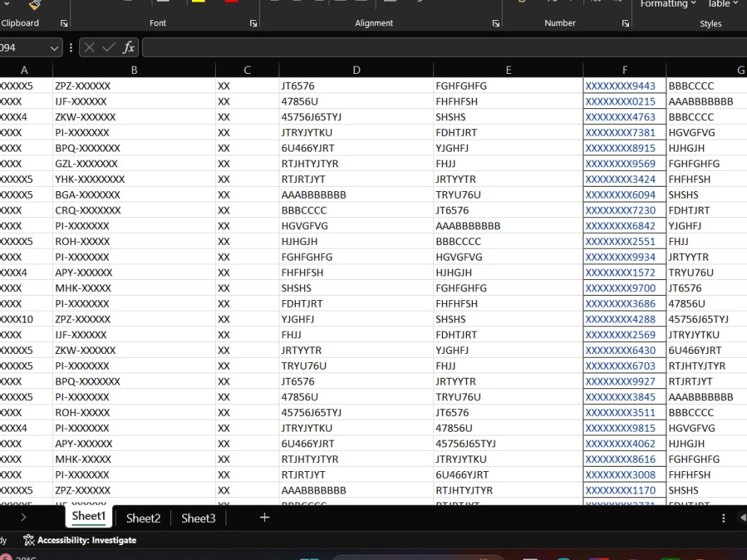This screenshot has height=560, width=747.
Task: Click the accessibility checker icon in the status bar
Action: [x=29, y=540]
